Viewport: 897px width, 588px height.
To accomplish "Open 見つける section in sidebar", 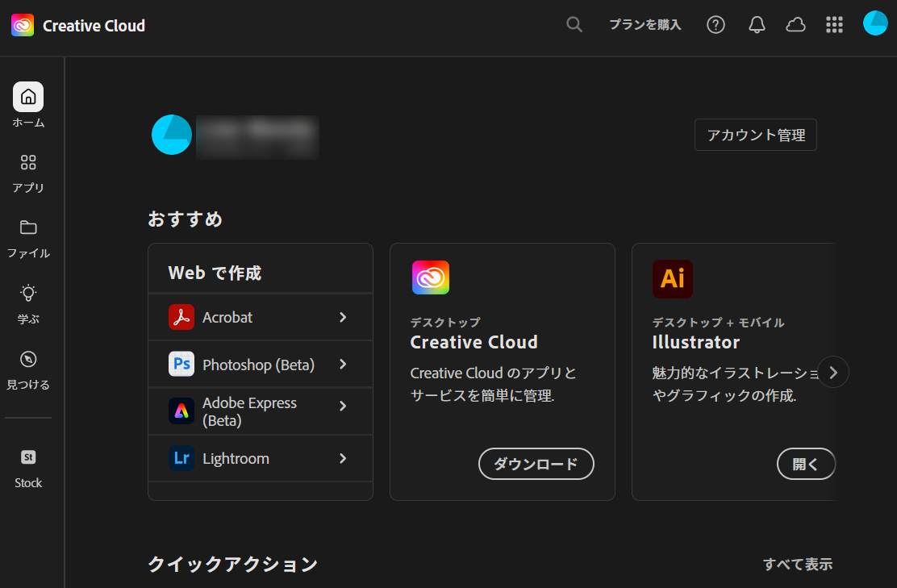I will pyautogui.click(x=28, y=371).
